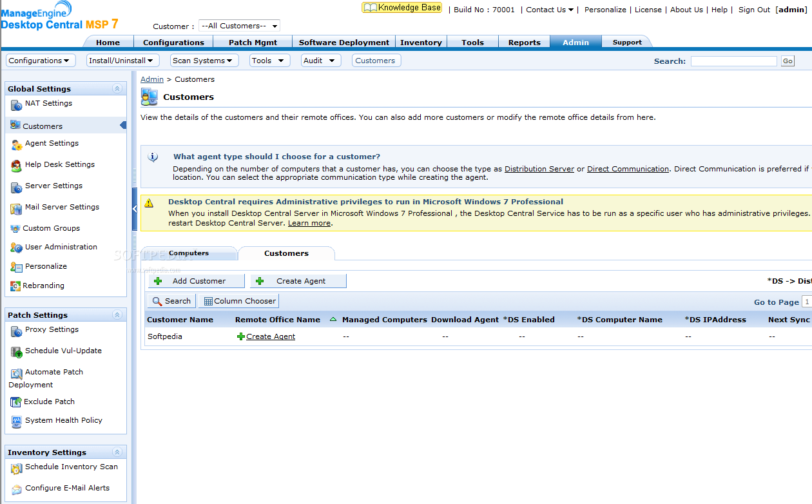
Task: Open the Computers sub-tab
Action: tap(189, 253)
